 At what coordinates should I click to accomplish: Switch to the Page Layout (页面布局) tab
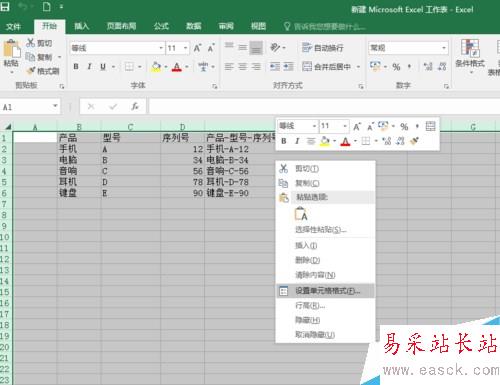coord(121,26)
